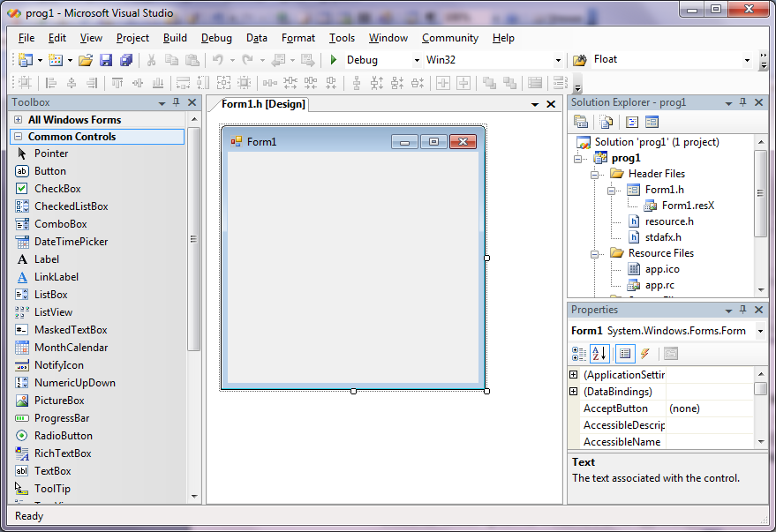Close the Form1.h design document tab

551,104
